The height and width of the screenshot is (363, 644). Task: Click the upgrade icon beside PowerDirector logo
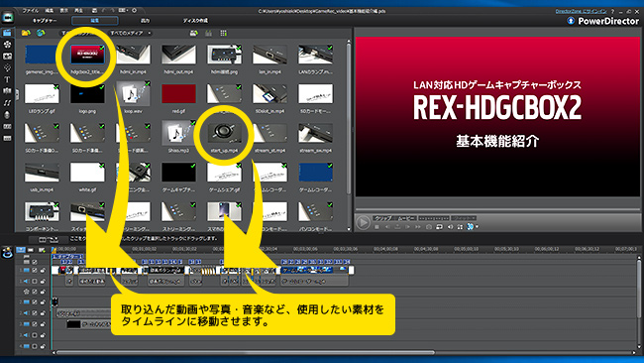[x=571, y=21]
